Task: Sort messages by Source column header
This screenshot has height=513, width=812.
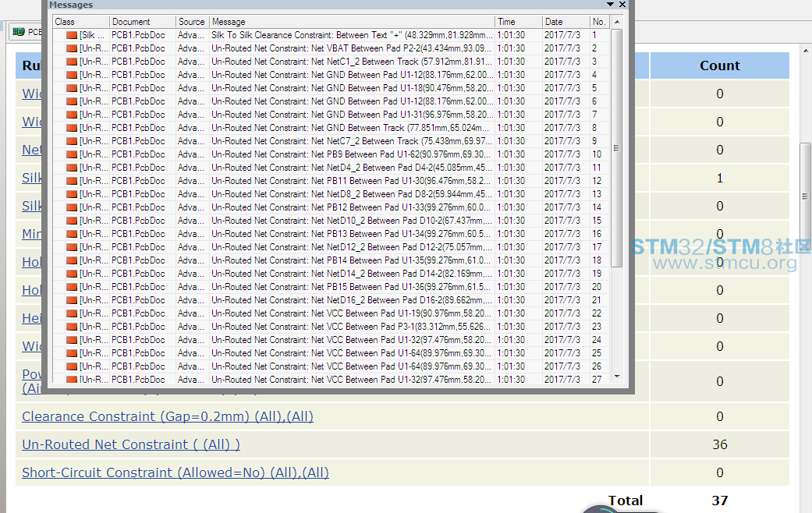Action: (192, 22)
